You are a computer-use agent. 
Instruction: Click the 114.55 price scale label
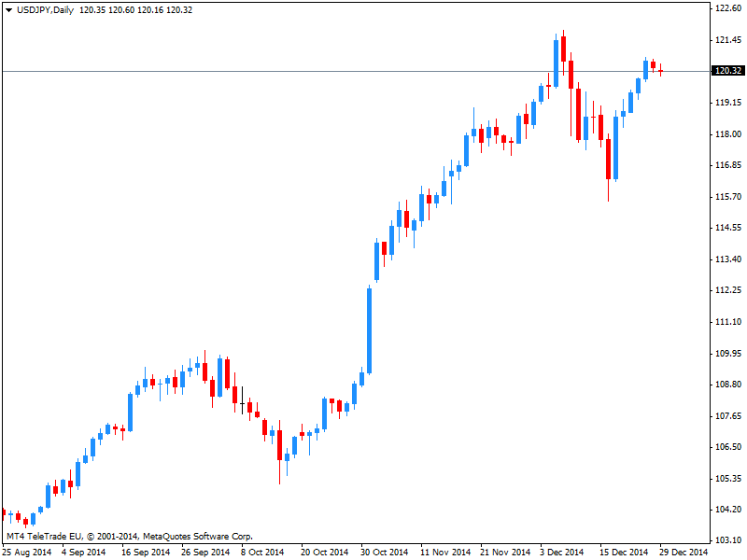tap(728, 228)
